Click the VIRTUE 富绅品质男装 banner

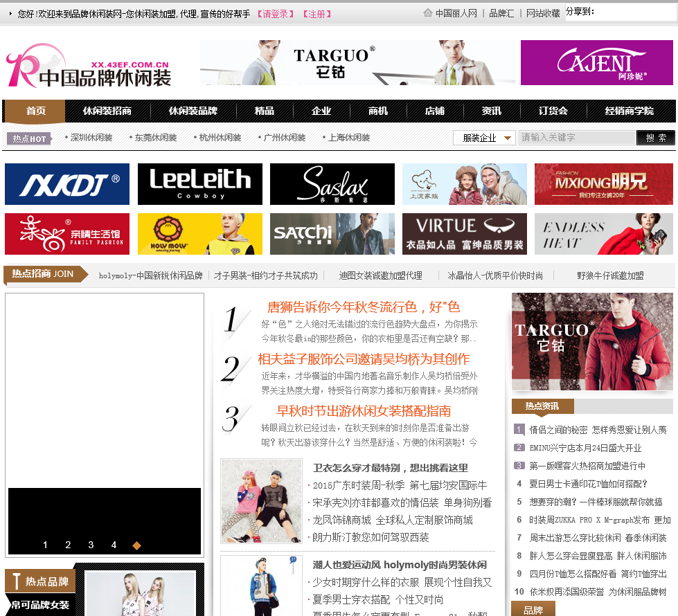(465, 234)
